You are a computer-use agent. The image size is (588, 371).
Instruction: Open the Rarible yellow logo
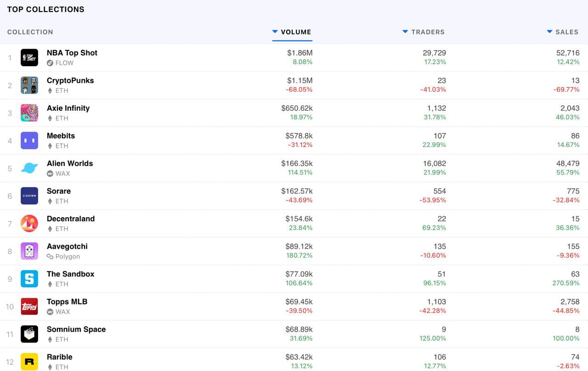[29, 362]
